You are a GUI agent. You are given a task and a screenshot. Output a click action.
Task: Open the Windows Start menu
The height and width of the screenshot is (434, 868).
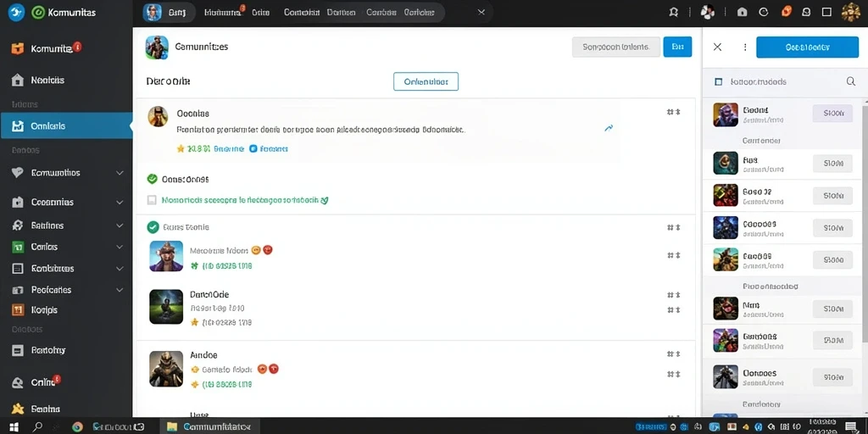(x=14, y=427)
